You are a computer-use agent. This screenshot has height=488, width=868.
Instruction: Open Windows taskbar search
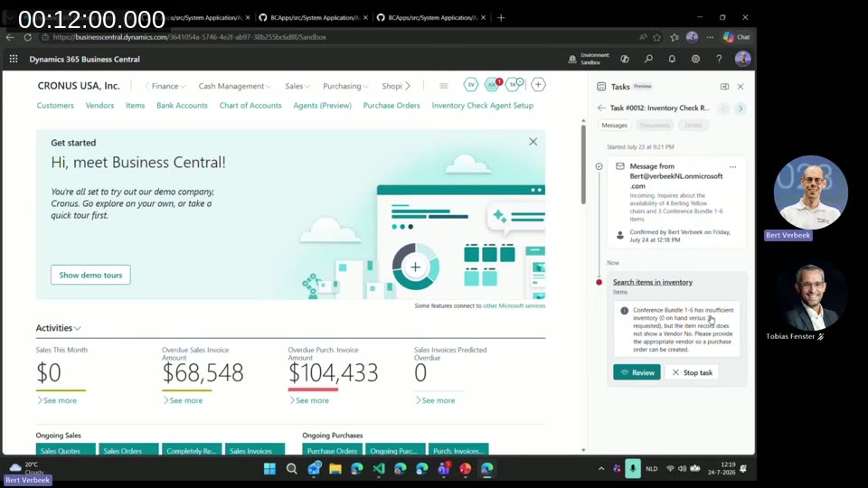pos(292,469)
